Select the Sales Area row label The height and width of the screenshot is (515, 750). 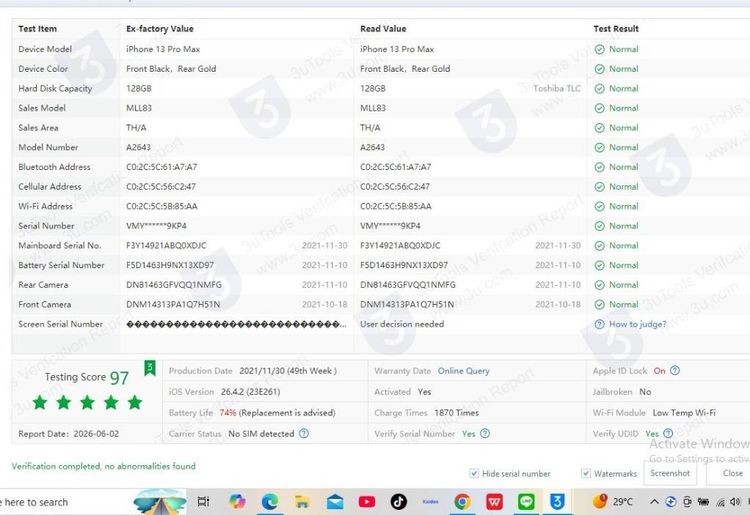pyautogui.click(x=38, y=128)
